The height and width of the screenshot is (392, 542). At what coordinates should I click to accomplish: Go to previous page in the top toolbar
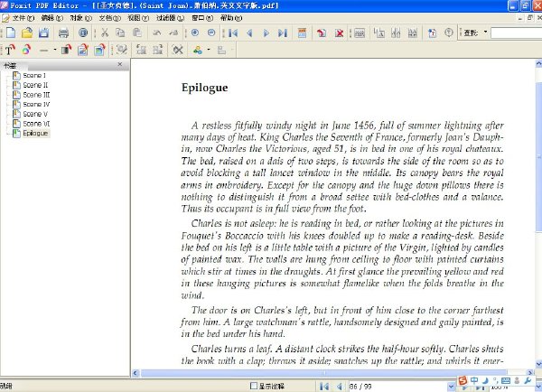[x=249, y=33]
